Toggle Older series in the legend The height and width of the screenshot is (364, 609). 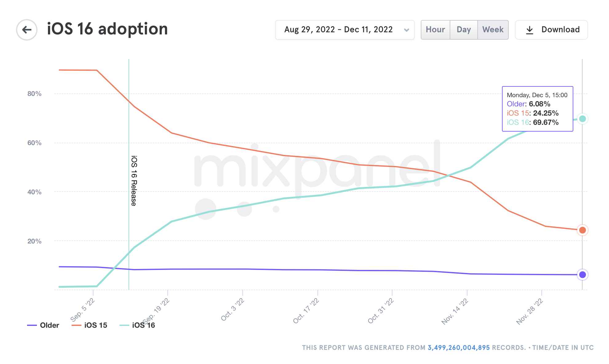click(x=49, y=325)
